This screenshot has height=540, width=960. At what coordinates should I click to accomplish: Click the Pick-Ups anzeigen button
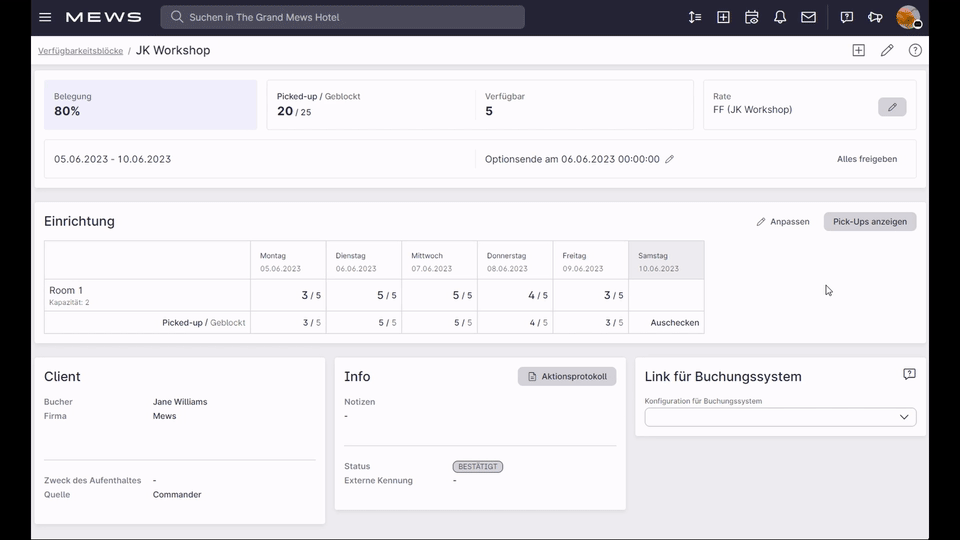coord(869,222)
